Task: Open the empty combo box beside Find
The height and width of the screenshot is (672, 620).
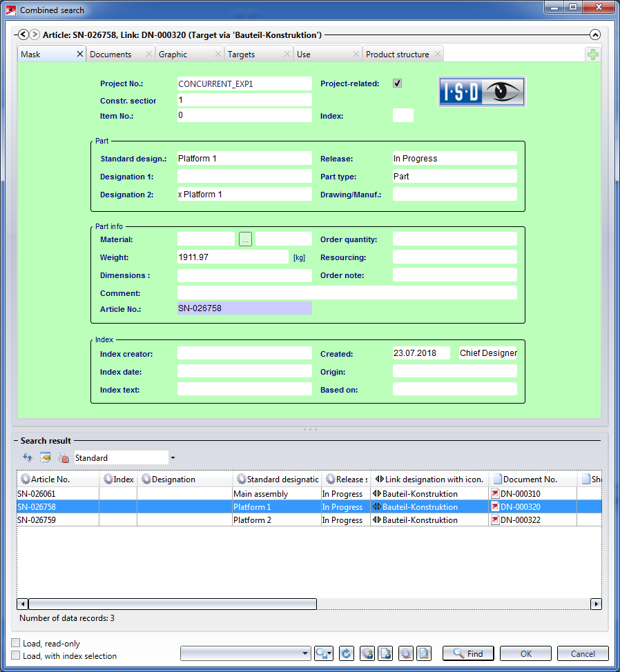Action: (x=246, y=653)
